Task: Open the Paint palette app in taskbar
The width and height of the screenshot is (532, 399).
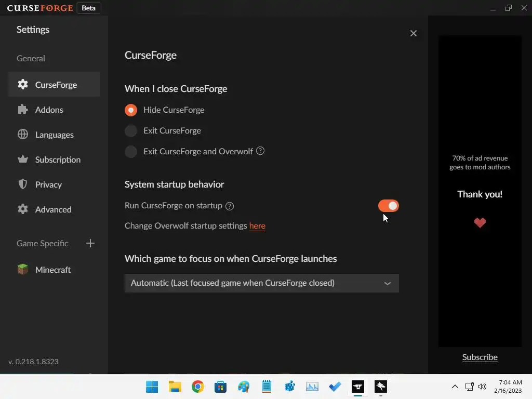Action: coord(244,387)
